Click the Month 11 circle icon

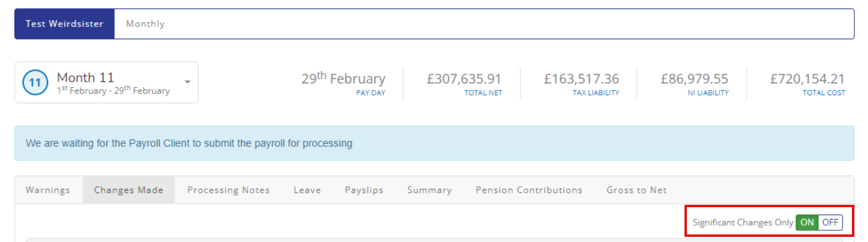click(x=35, y=82)
